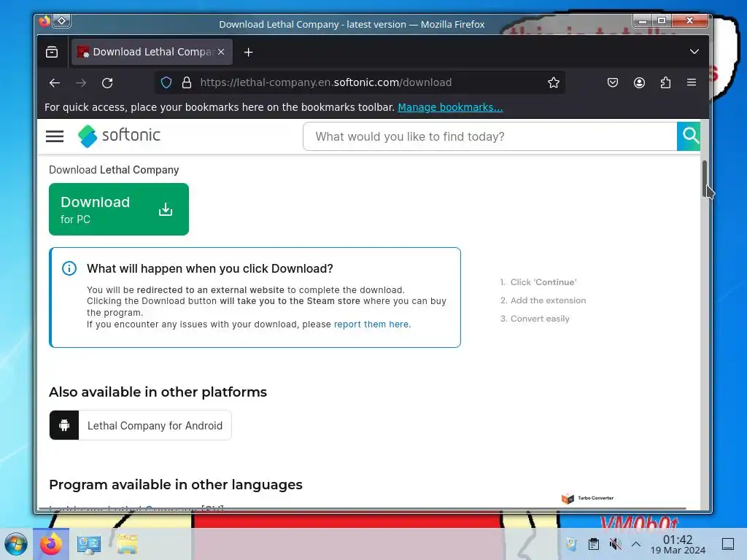
Task: Open the report them here link
Action: 371,324
